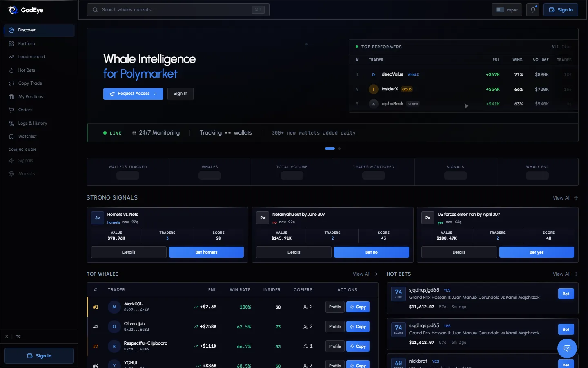
Task: Click the X social icon in sidebar
Action: click(7, 337)
